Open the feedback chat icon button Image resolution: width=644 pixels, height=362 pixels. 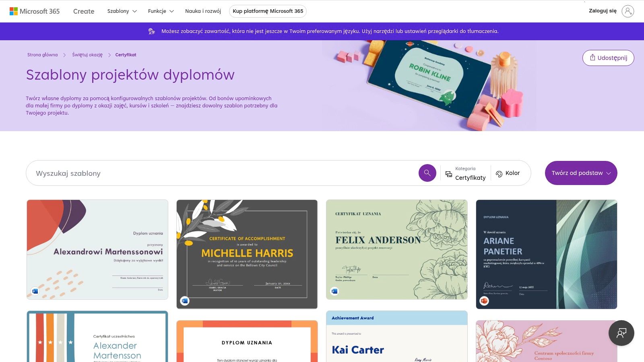click(621, 333)
